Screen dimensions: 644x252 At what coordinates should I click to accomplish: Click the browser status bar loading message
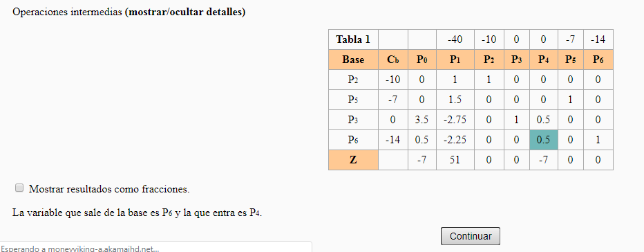[80, 249]
